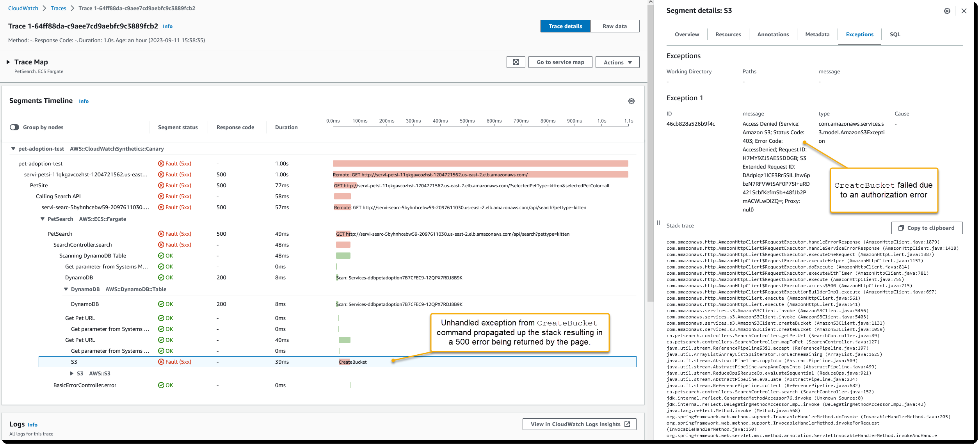Click the Actions dropdown menu
The image size is (980, 446).
(x=619, y=61)
